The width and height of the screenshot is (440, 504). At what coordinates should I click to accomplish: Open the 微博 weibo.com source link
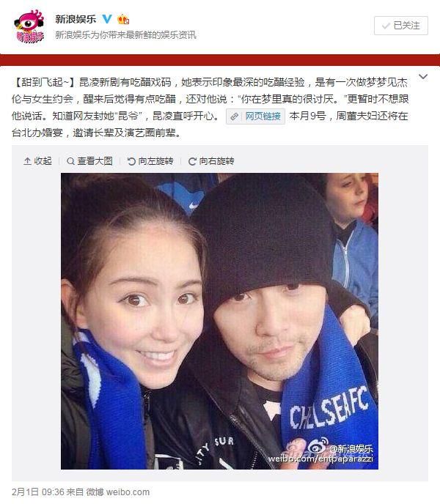point(118,492)
